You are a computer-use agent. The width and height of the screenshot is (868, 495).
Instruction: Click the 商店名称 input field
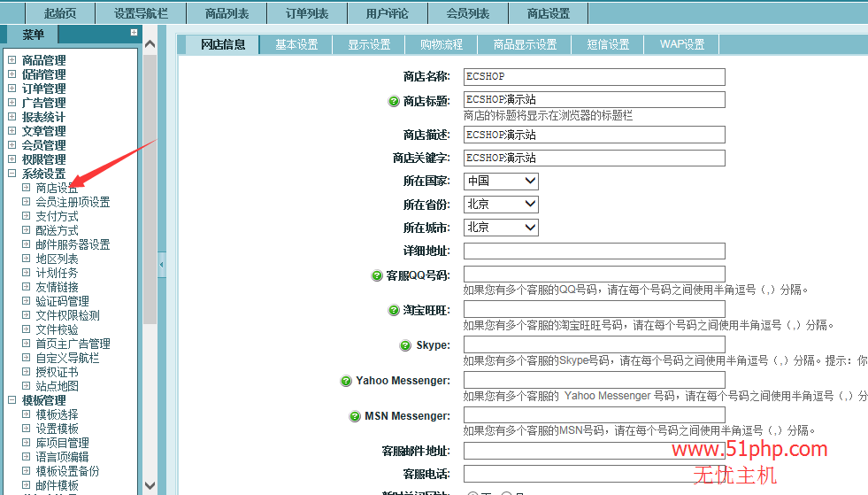(594, 77)
